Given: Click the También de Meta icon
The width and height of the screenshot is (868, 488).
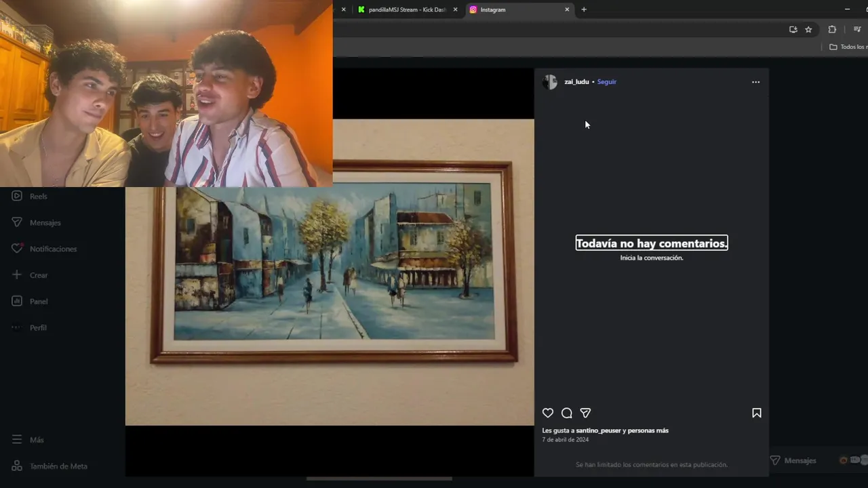Looking at the screenshot, I should click(17, 466).
